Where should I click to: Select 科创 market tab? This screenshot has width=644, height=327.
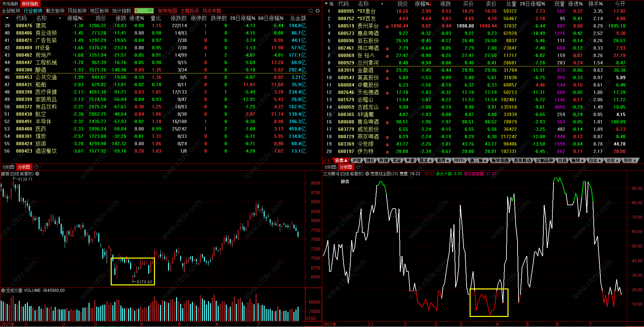point(383,160)
